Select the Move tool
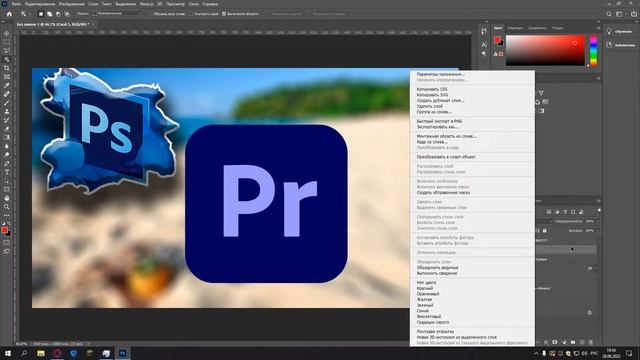The height and width of the screenshot is (360, 640). click(x=7, y=33)
